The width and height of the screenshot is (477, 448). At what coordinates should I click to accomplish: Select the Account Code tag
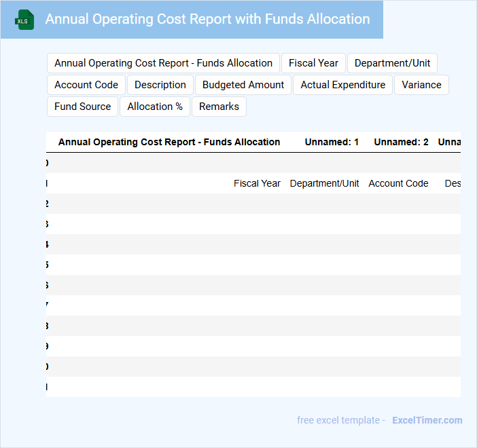click(86, 85)
